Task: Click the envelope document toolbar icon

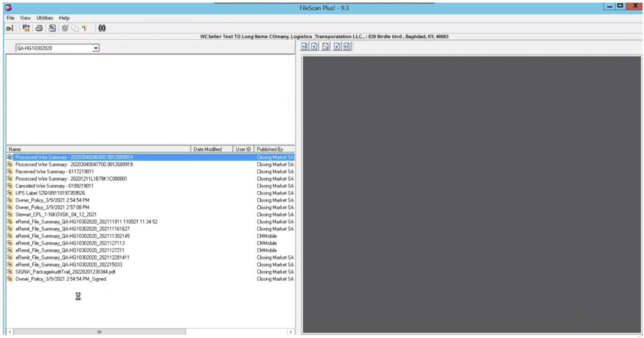Action: (52, 28)
